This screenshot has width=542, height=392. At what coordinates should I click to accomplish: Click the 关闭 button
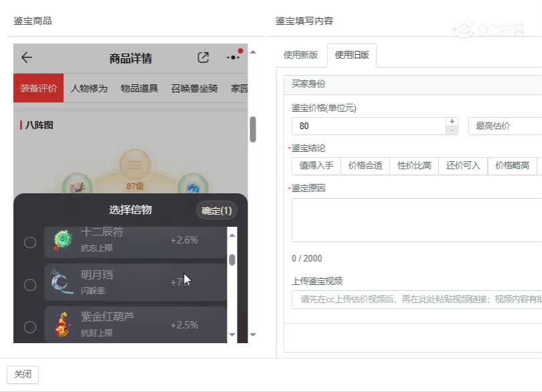23,374
